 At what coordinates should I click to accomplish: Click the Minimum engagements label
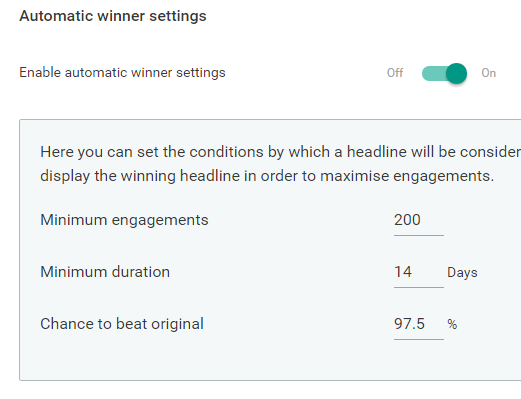tap(124, 220)
